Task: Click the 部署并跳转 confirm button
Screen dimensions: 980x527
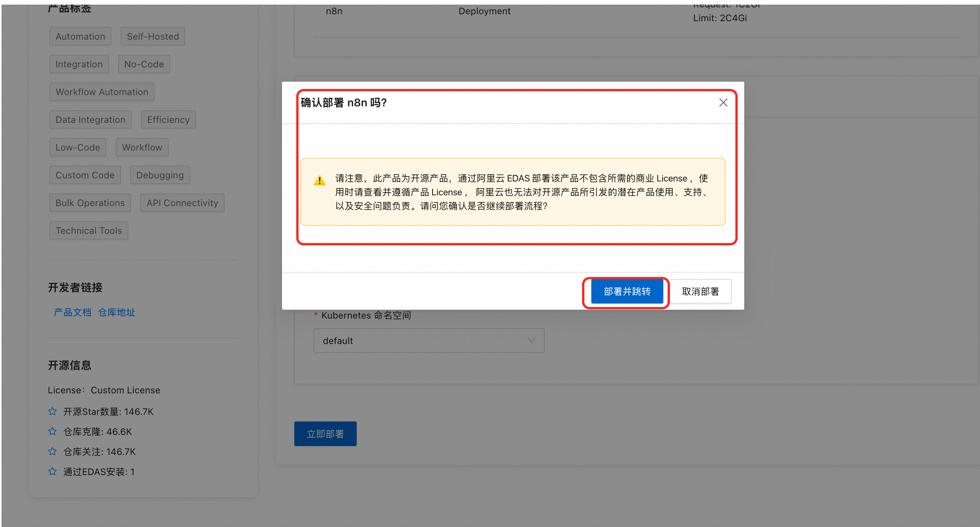Action: coord(627,292)
